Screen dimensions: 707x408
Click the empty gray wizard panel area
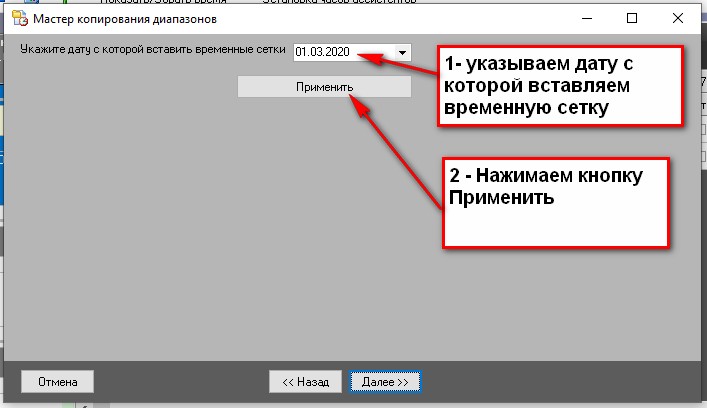click(x=200, y=250)
